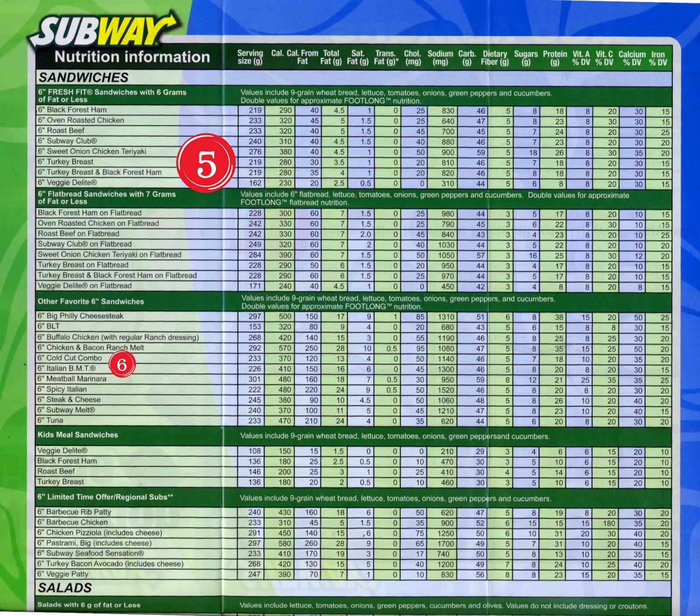The width and height of the screenshot is (700, 616).
Task: Click the Subway logo
Action: tap(103, 31)
